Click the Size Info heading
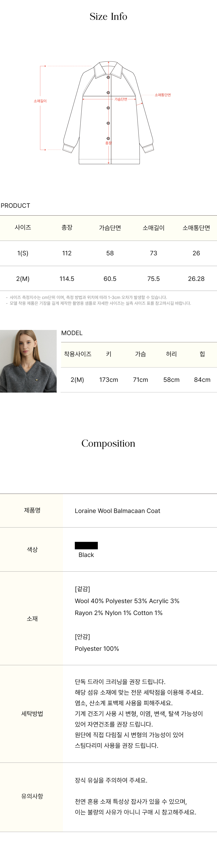217x868 pixels. coord(108,16)
